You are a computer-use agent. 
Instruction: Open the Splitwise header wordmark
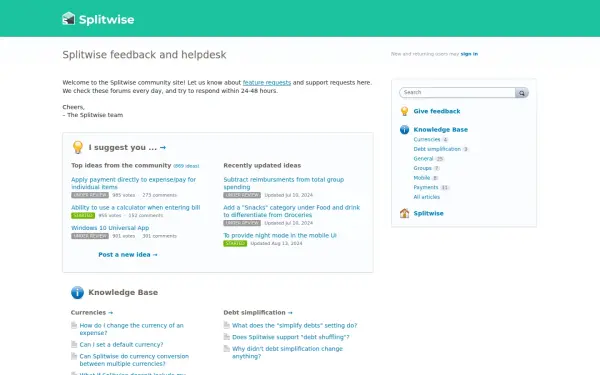point(106,20)
